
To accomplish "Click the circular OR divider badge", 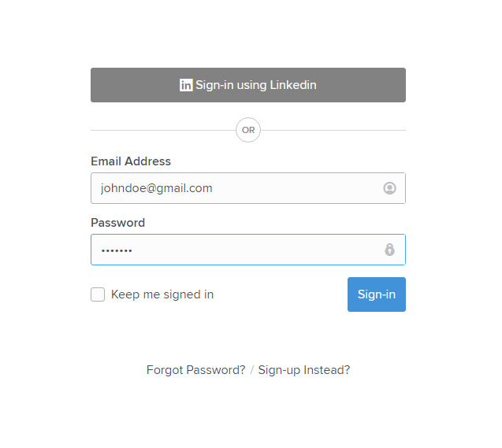I will pos(248,130).
